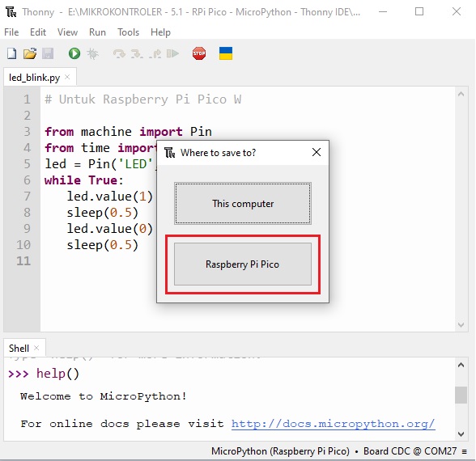Open the View menu
Image resolution: width=476 pixels, height=461 pixels.
68,32
